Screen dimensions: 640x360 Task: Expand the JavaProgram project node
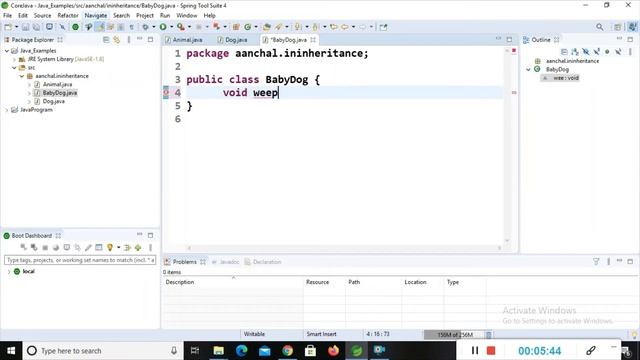(x=7, y=110)
